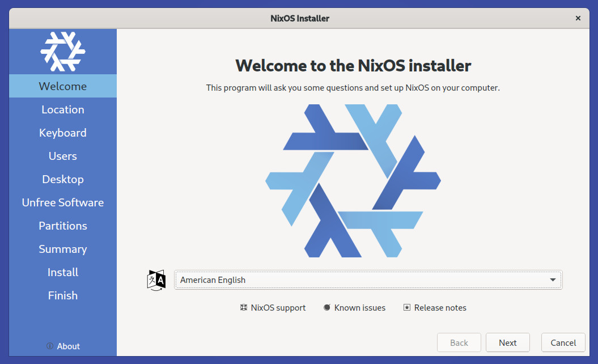Open the Known issues link
This screenshot has height=364, width=598.
coord(354,307)
